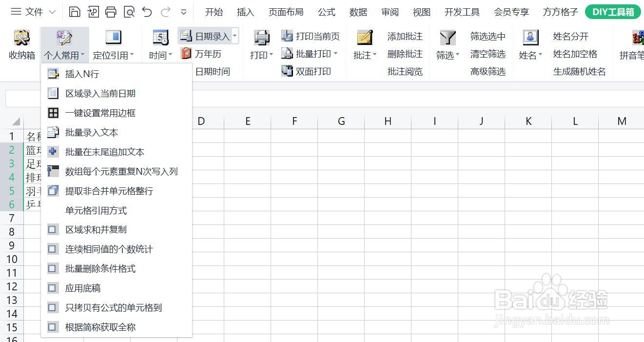The width and height of the screenshot is (644, 342).
Task: Open the 开发工具 tab
Action: coord(461,12)
